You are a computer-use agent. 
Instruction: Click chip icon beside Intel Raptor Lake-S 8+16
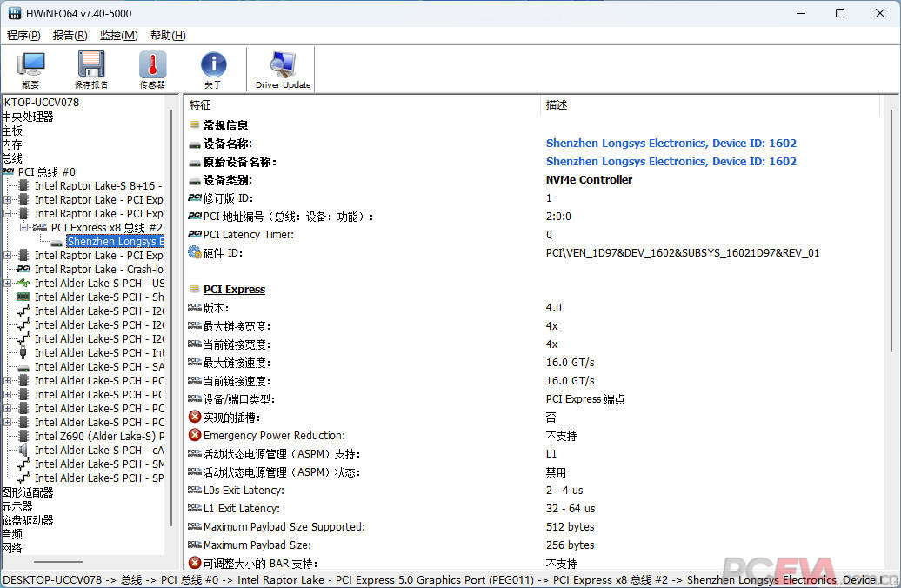click(23, 185)
